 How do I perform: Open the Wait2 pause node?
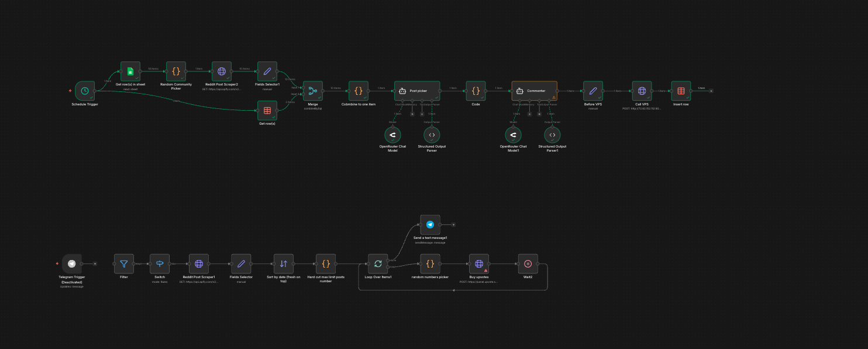click(x=528, y=264)
